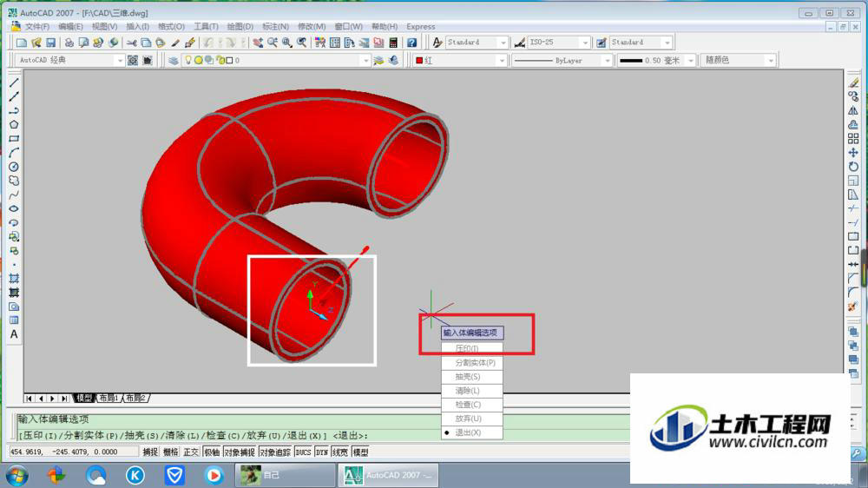
Task: Select the Pan realtime tool
Action: tap(258, 43)
